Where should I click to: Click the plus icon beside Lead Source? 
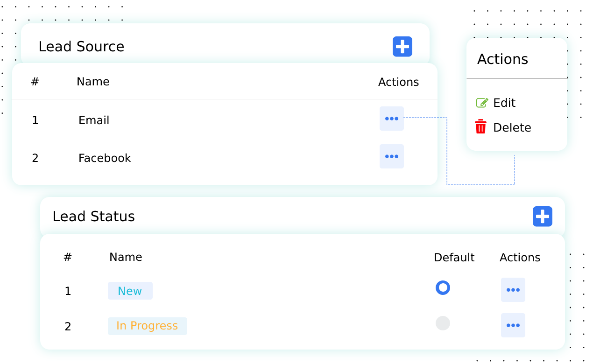tap(402, 47)
